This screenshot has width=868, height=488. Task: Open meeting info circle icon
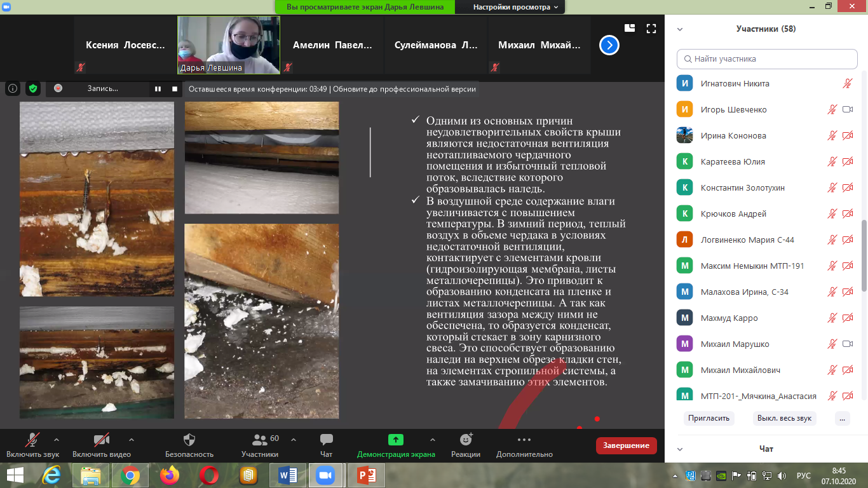pyautogui.click(x=13, y=89)
